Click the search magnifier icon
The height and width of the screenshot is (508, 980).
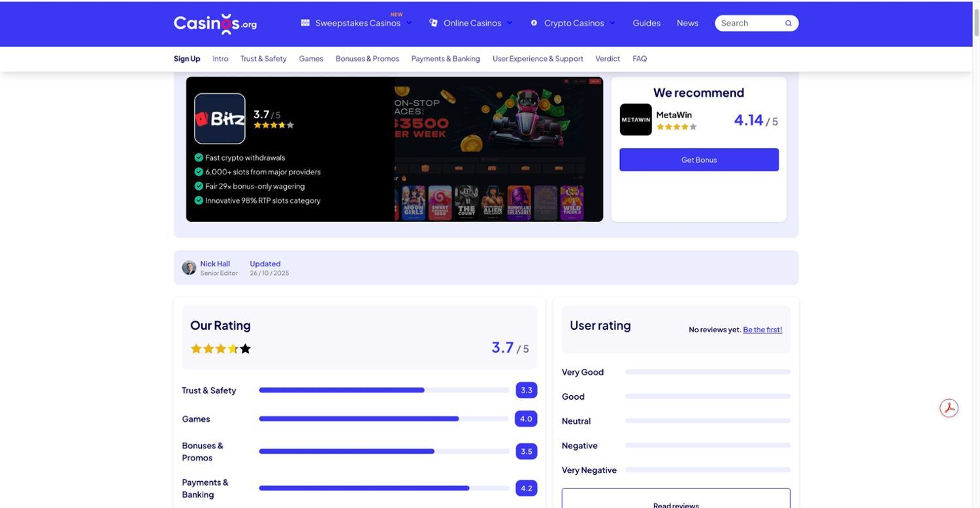pos(788,24)
